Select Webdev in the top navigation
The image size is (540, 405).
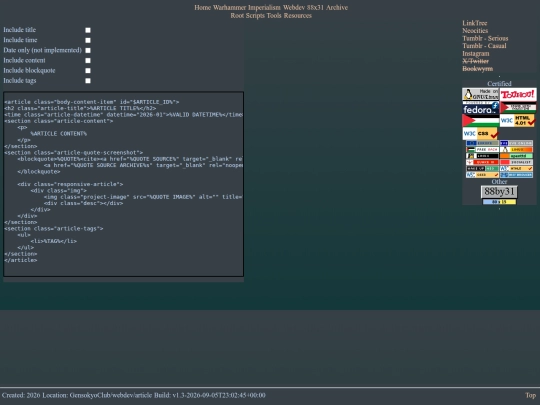(294, 8)
